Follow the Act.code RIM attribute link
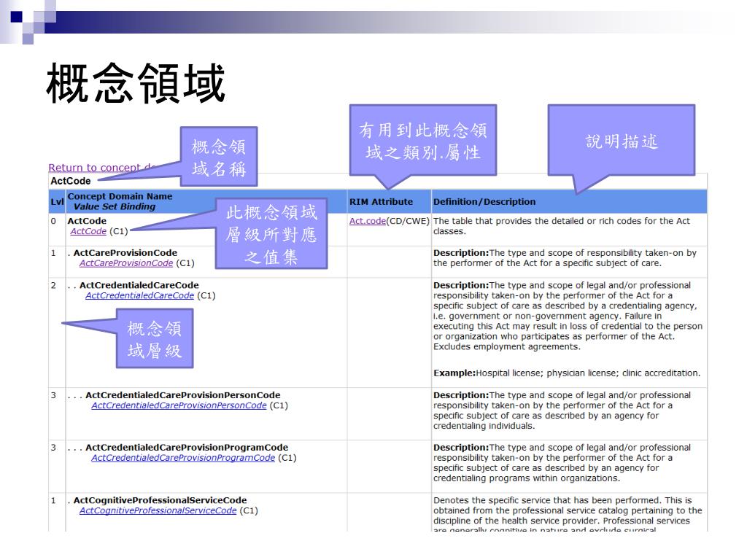Image resolution: width=747 pixels, height=560 pixels. tap(368, 221)
